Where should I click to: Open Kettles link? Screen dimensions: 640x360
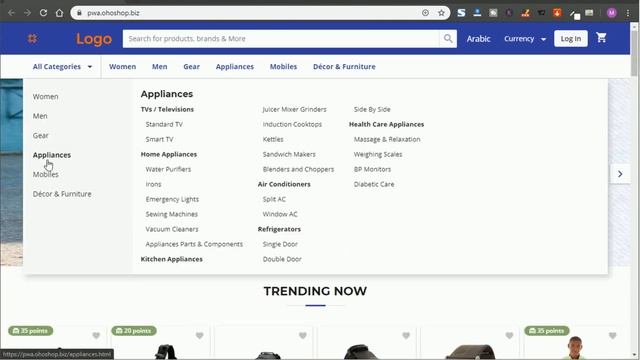[273, 139]
